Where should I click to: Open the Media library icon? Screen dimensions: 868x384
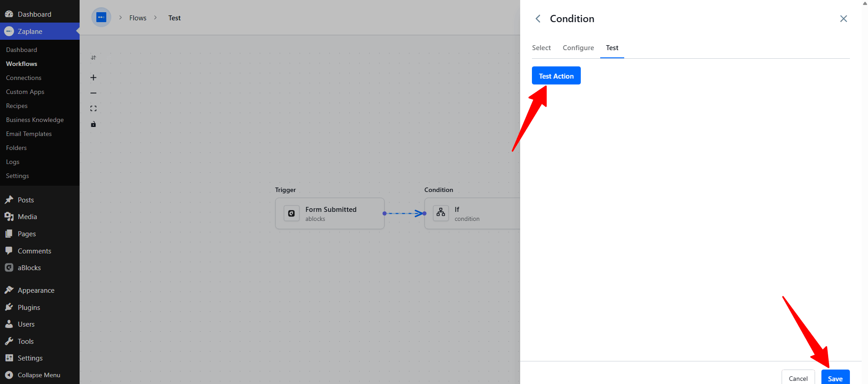point(9,217)
